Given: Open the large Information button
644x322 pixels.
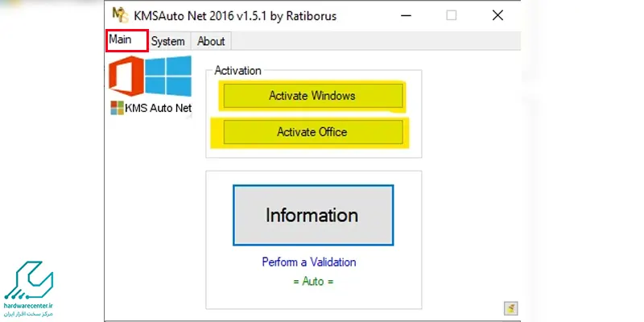Looking at the screenshot, I should 313,215.
